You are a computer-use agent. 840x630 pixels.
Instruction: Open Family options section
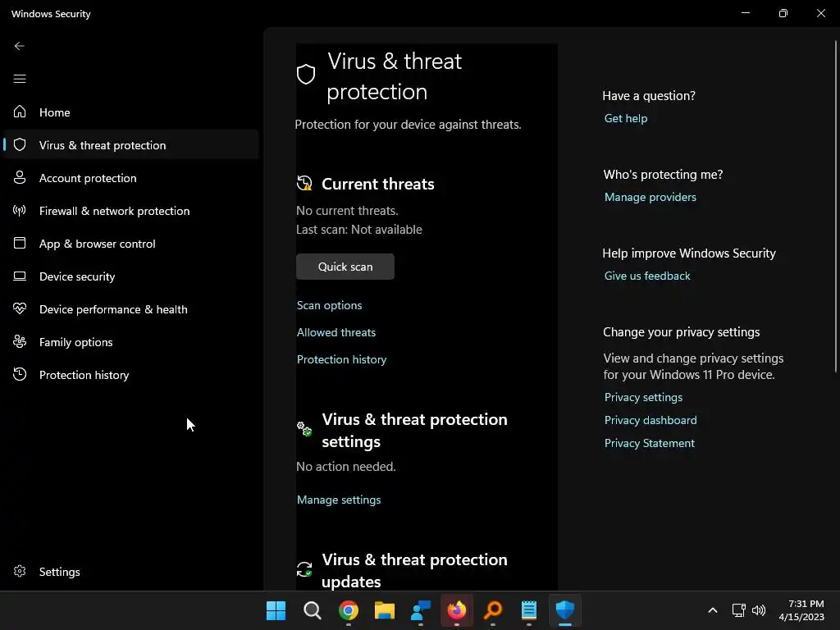pyautogui.click(x=130, y=342)
